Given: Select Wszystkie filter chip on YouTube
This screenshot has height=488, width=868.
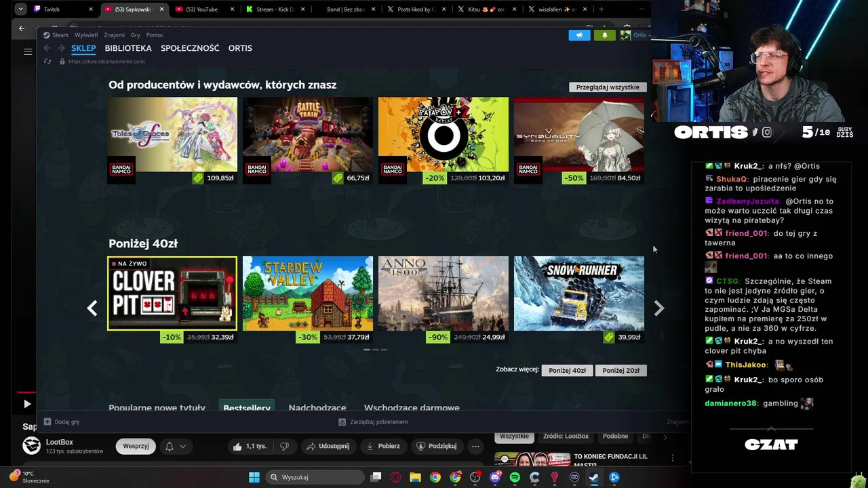Looking at the screenshot, I should pos(514,436).
